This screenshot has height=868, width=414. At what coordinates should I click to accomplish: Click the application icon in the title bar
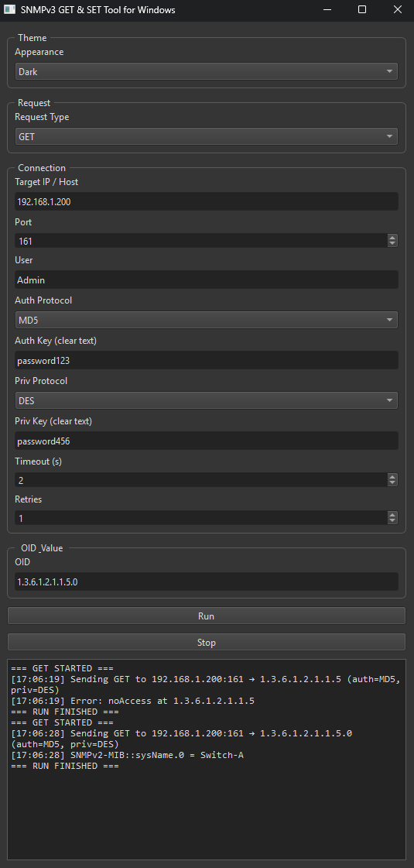(x=9, y=9)
